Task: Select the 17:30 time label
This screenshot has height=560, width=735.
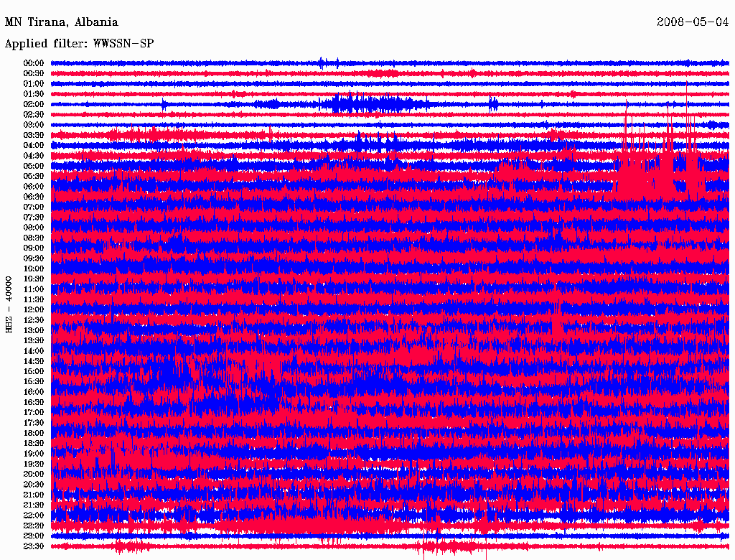Action: (34, 423)
